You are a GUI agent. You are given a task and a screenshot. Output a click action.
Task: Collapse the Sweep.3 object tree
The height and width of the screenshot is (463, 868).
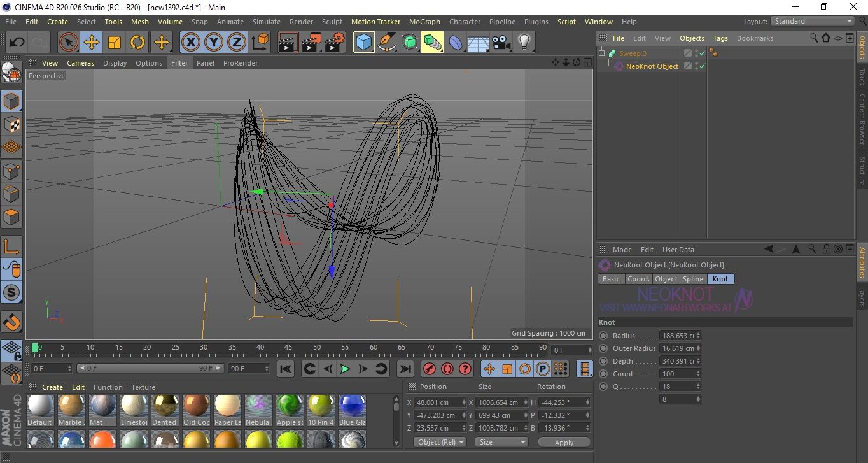click(x=602, y=53)
